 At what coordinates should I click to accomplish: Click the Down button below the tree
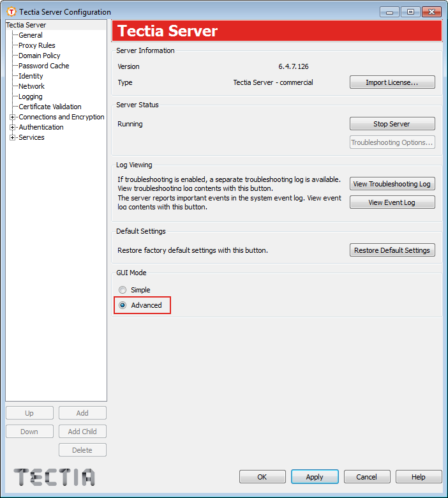pyautogui.click(x=29, y=432)
